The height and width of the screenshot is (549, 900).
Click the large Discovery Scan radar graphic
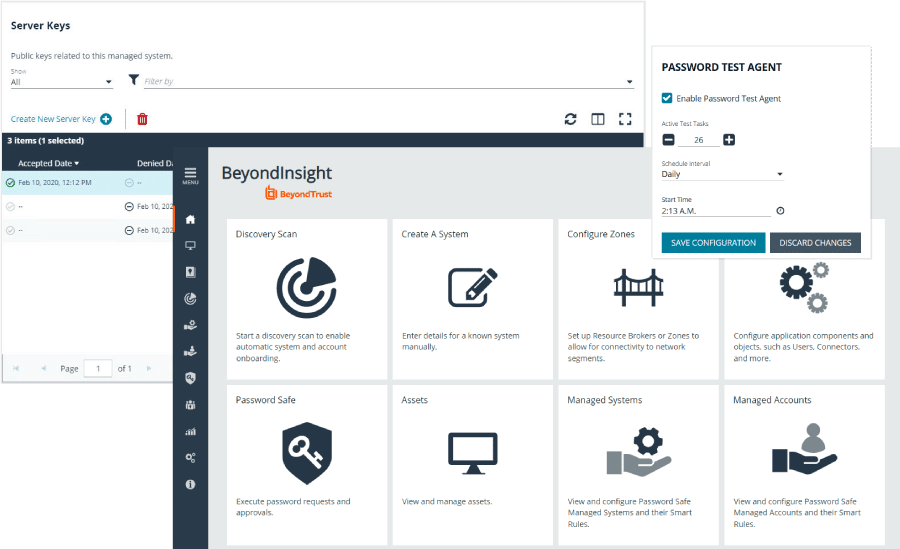(307, 287)
